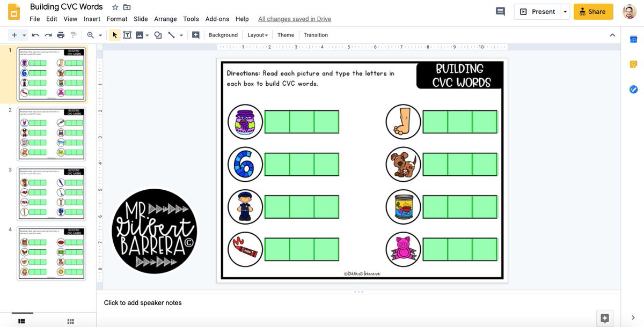Screen dimensions: 644x327
Task: Choose the Select cursor tool
Action: [114, 35]
